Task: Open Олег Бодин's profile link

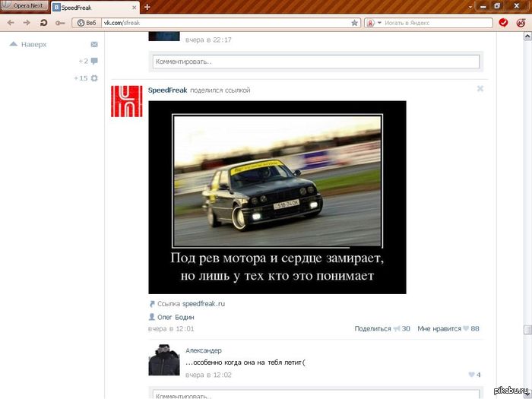Action: [x=176, y=317]
